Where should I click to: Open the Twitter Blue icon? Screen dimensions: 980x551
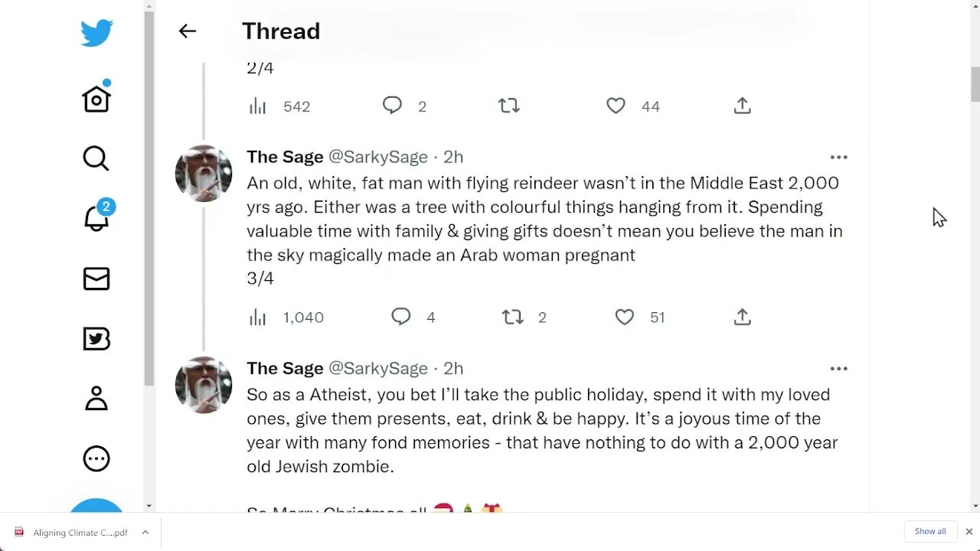(96, 338)
